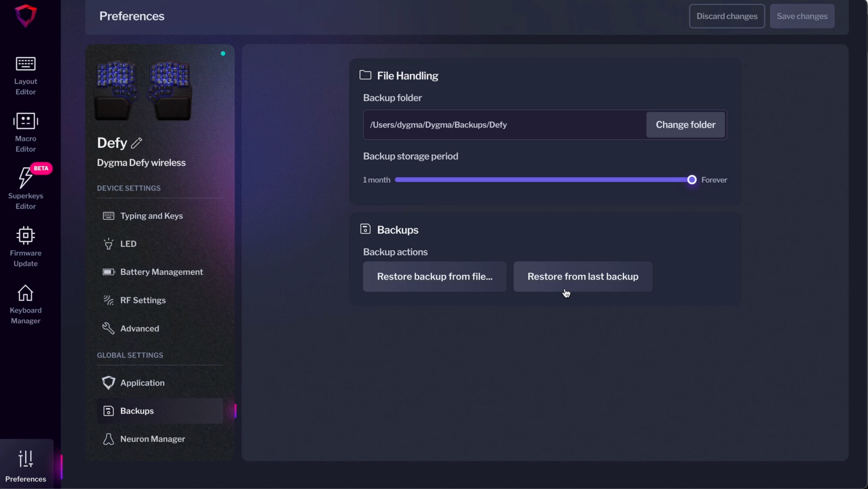Click Restore backup from file button

click(434, 277)
